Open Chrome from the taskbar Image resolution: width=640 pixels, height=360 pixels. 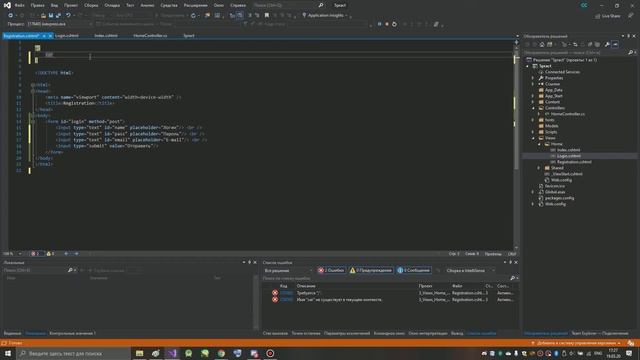click(x=221, y=353)
